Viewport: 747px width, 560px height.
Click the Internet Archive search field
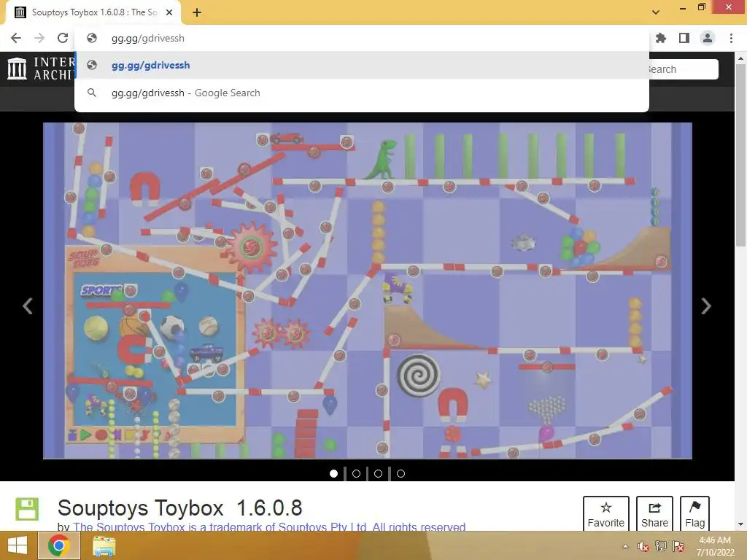coord(683,69)
